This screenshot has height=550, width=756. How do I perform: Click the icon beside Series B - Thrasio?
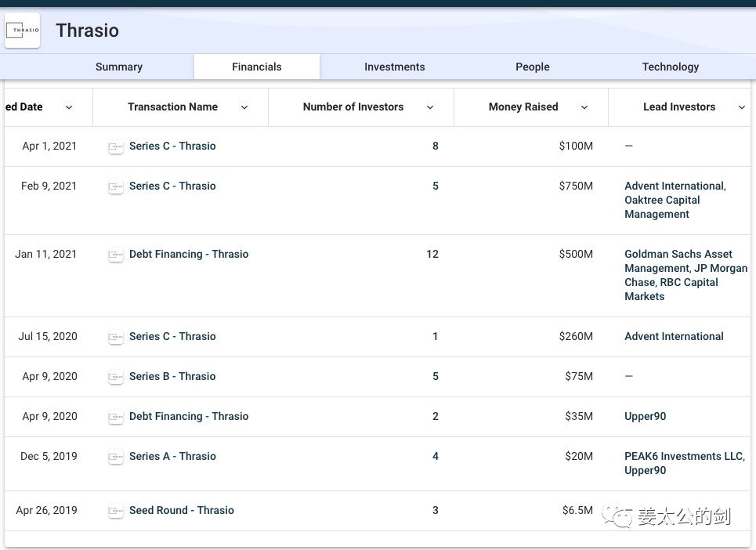pos(116,377)
